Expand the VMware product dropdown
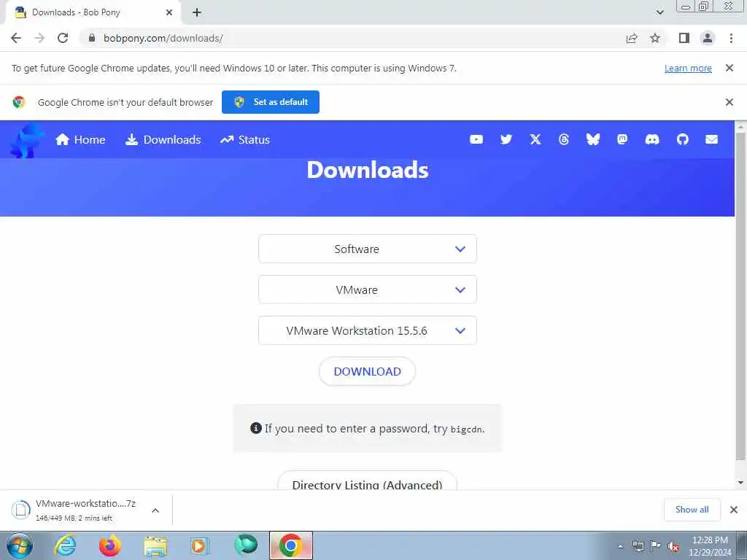Viewport: 747px width, 560px height. [x=368, y=289]
